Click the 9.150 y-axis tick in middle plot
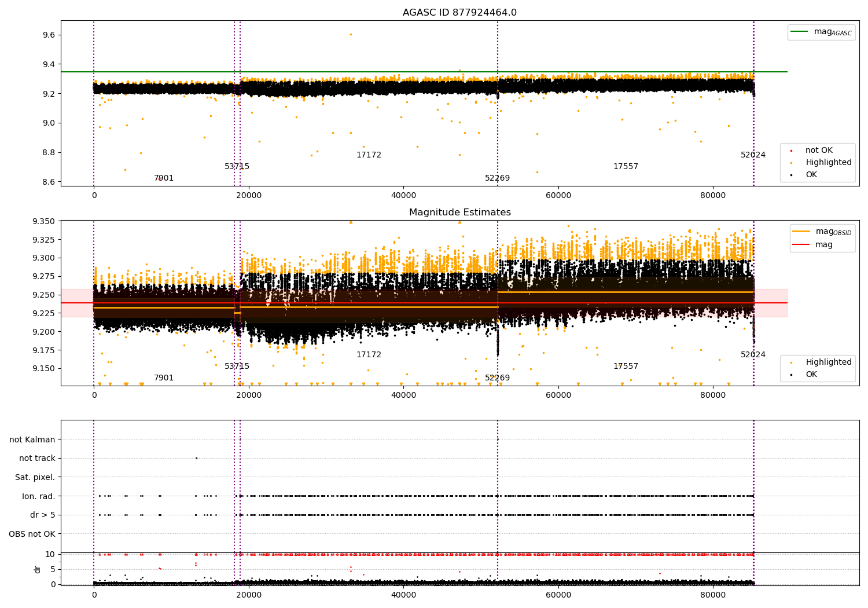Screen dimensions: 868x608 (x=44, y=369)
